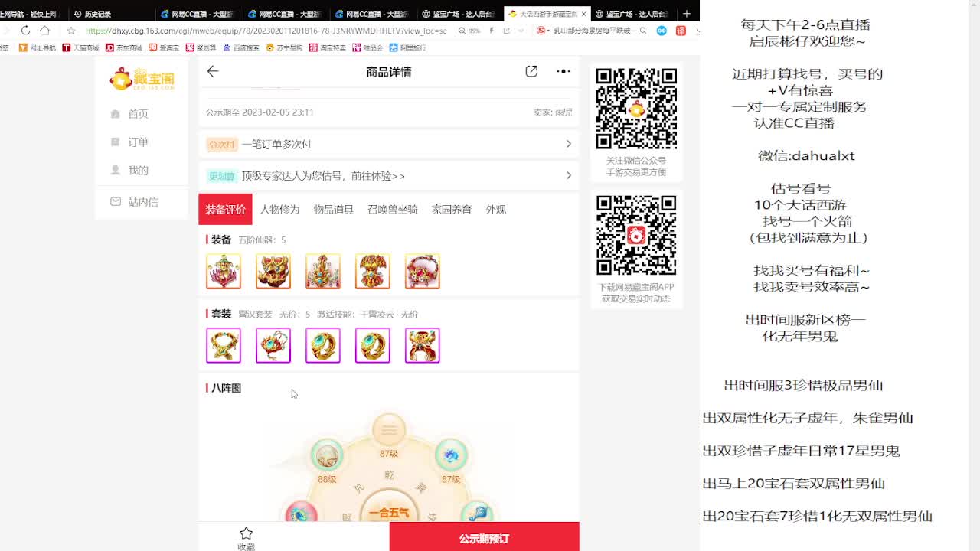
Task: Bookmark page with address bar star
Action: point(71,31)
